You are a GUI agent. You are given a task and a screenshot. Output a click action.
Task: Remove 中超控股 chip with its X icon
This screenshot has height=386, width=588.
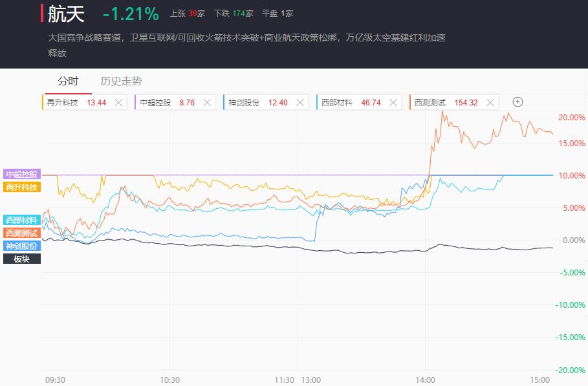[x=207, y=102]
